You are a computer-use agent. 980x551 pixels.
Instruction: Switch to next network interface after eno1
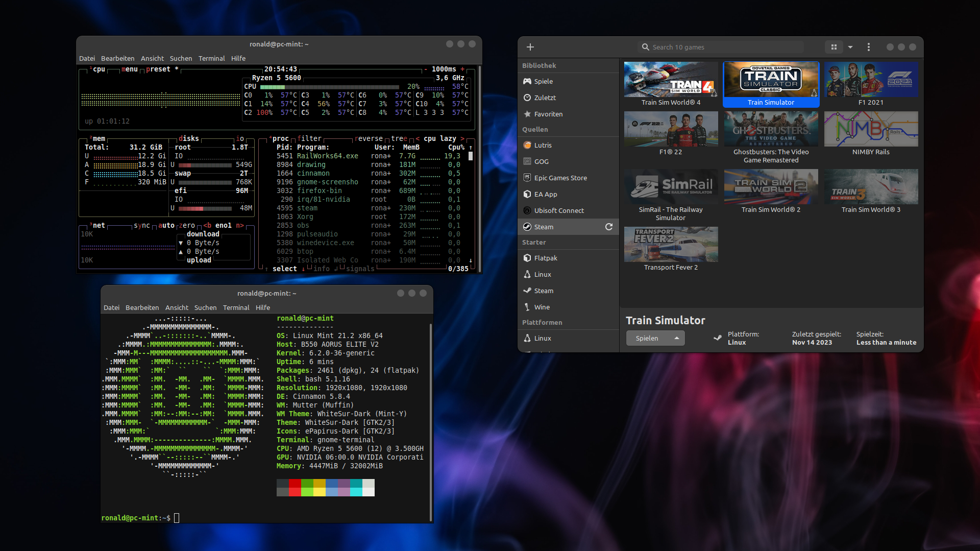click(x=240, y=225)
